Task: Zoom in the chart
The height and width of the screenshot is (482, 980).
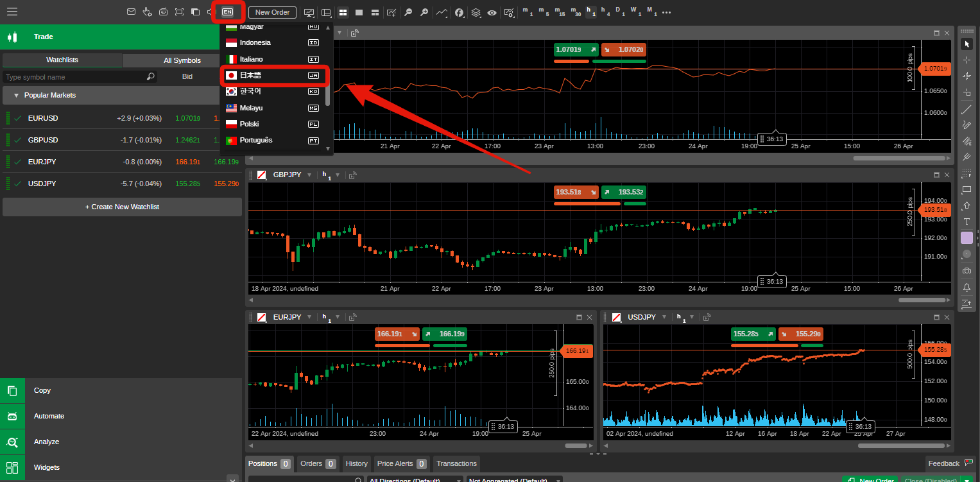Action: 424,12
